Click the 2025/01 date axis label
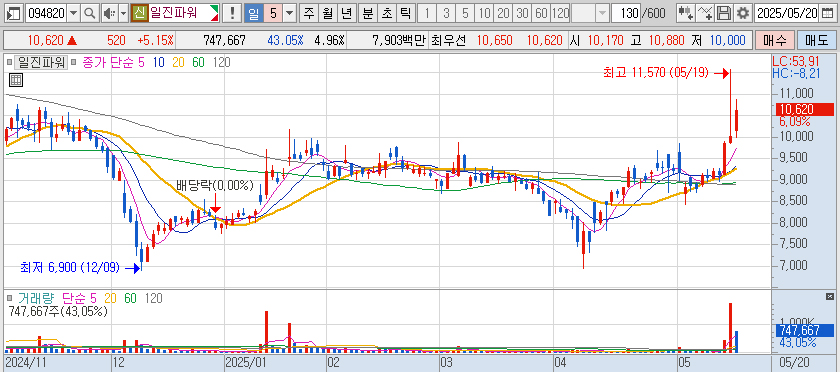 point(246,362)
